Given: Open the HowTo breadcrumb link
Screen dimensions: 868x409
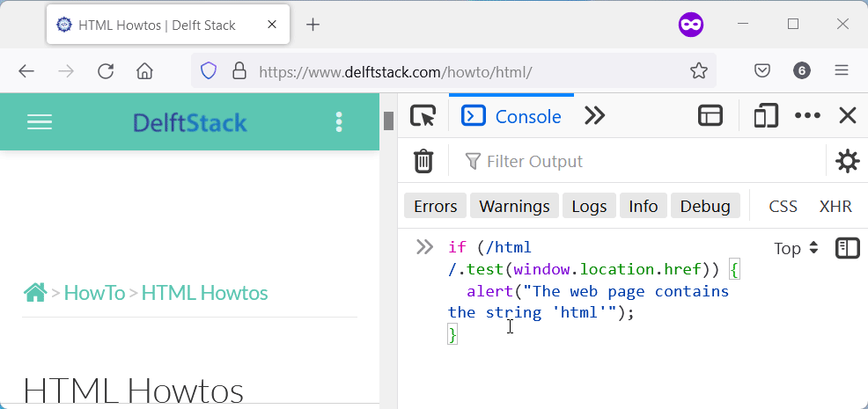Looking at the screenshot, I should (95, 293).
